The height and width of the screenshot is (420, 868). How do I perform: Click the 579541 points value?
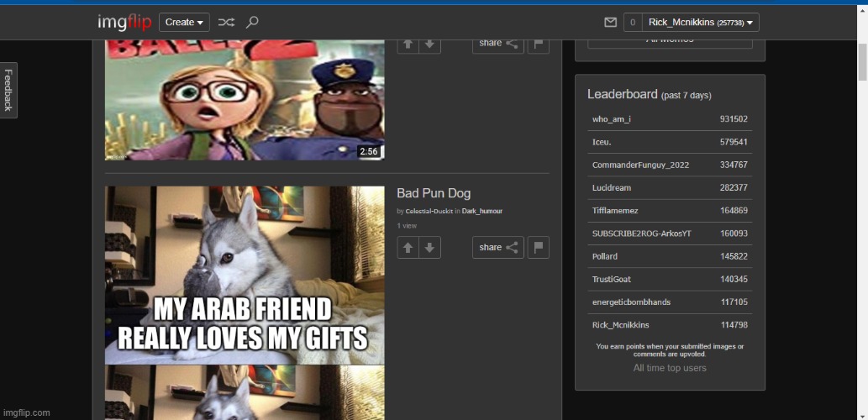tap(734, 142)
